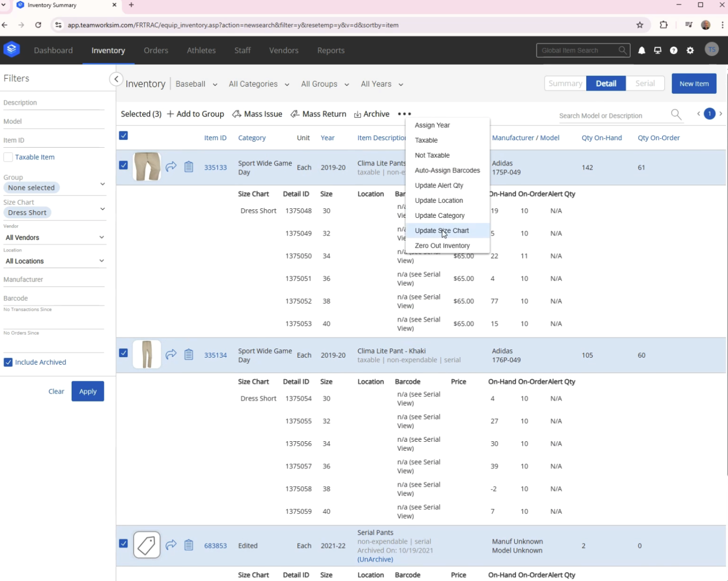
Task: Click the notifications bell icon
Action: click(642, 50)
